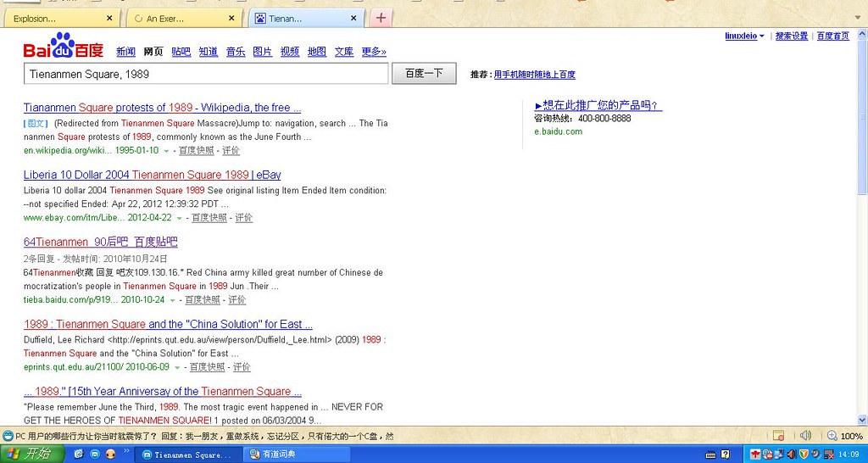Click the search box containing Tienanmen Square, 1989
The height and width of the screenshot is (463, 868).
(x=206, y=74)
